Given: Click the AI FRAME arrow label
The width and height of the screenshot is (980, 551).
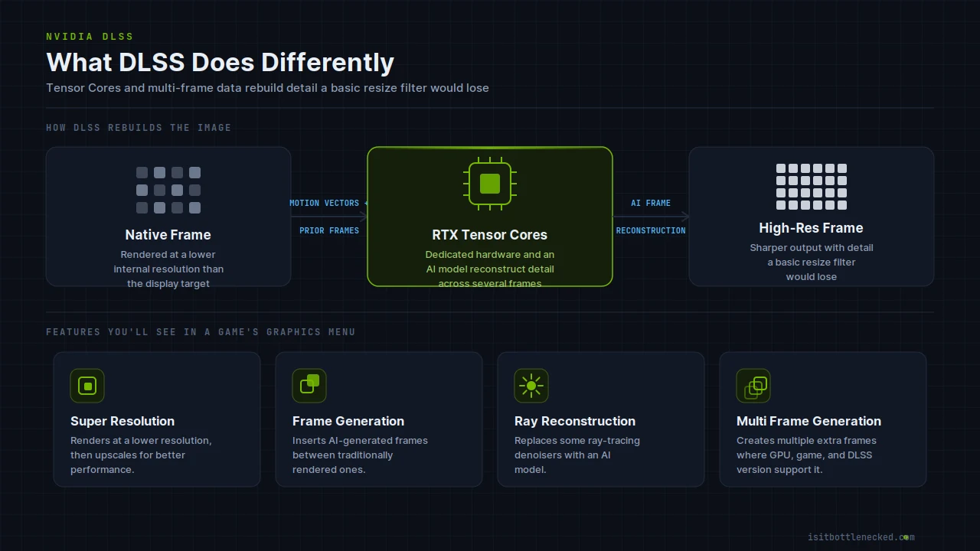Looking at the screenshot, I should click(x=651, y=203).
